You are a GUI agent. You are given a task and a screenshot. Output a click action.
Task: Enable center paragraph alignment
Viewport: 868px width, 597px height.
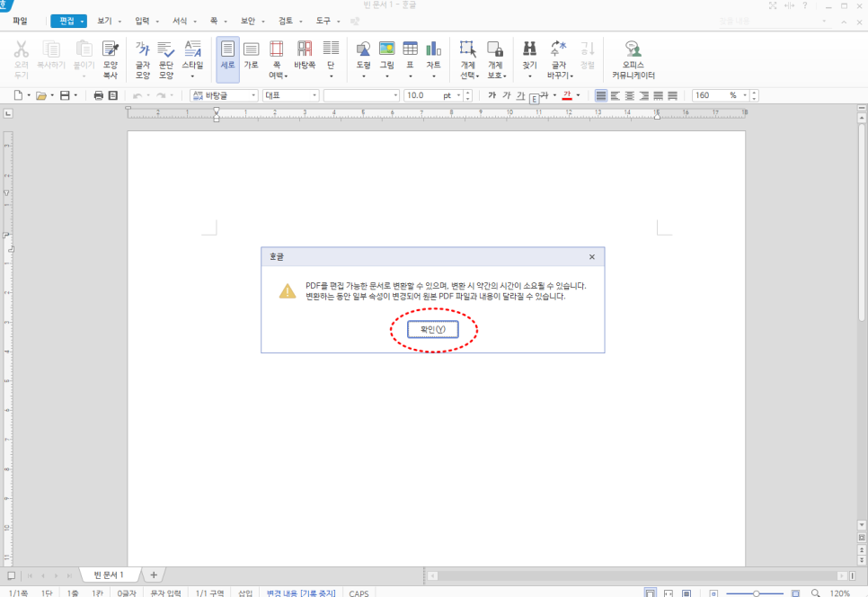(x=630, y=95)
